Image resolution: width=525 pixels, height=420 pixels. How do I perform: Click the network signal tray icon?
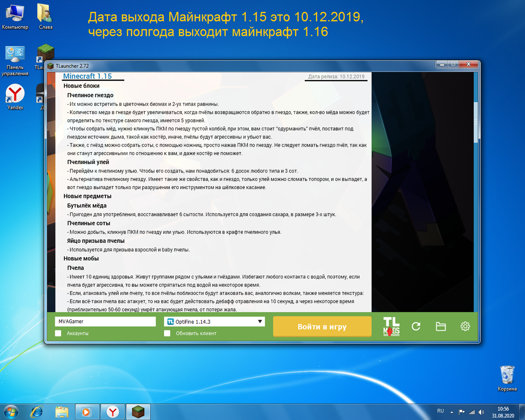pos(472,412)
